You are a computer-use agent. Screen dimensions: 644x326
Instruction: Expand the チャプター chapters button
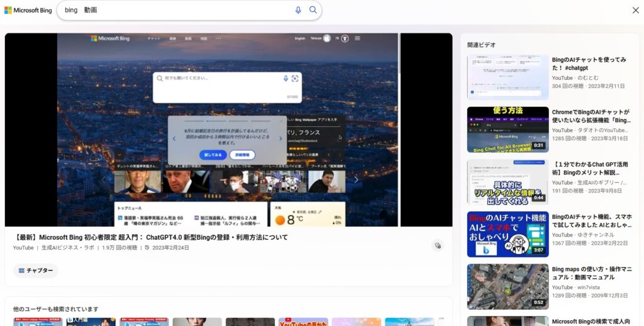(x=35, y=271)
